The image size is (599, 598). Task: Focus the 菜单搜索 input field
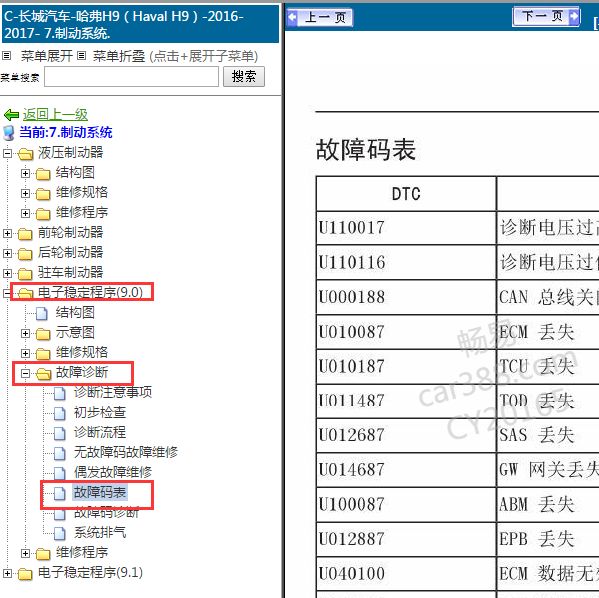131,76
